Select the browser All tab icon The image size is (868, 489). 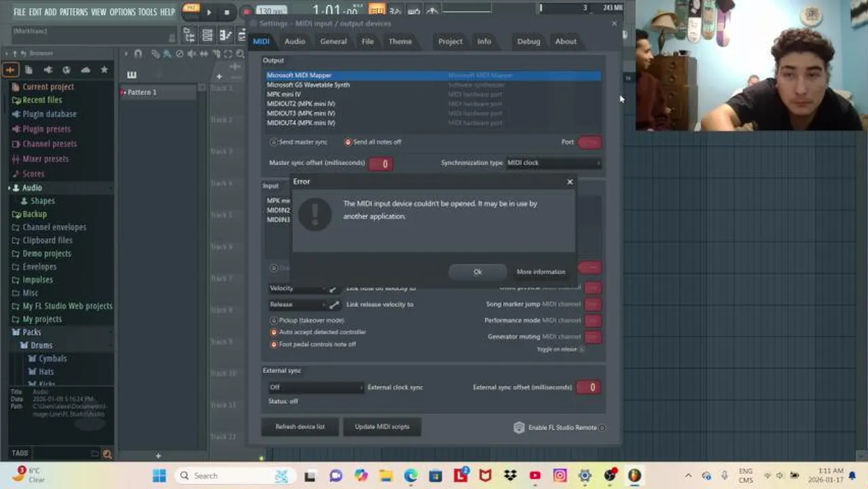(x=10, y=69)
